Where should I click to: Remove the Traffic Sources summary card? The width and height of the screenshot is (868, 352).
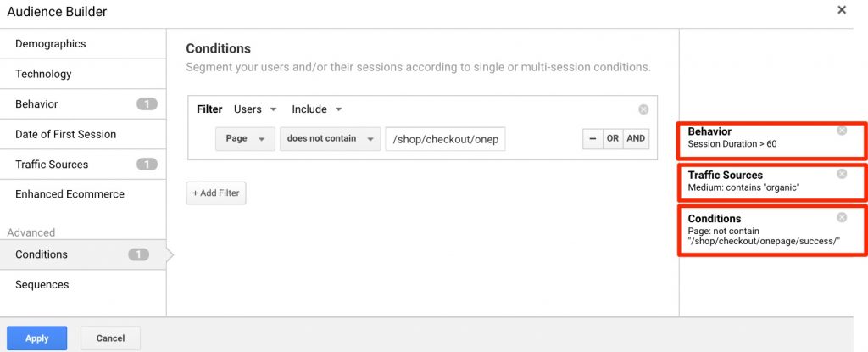[842, 174]
